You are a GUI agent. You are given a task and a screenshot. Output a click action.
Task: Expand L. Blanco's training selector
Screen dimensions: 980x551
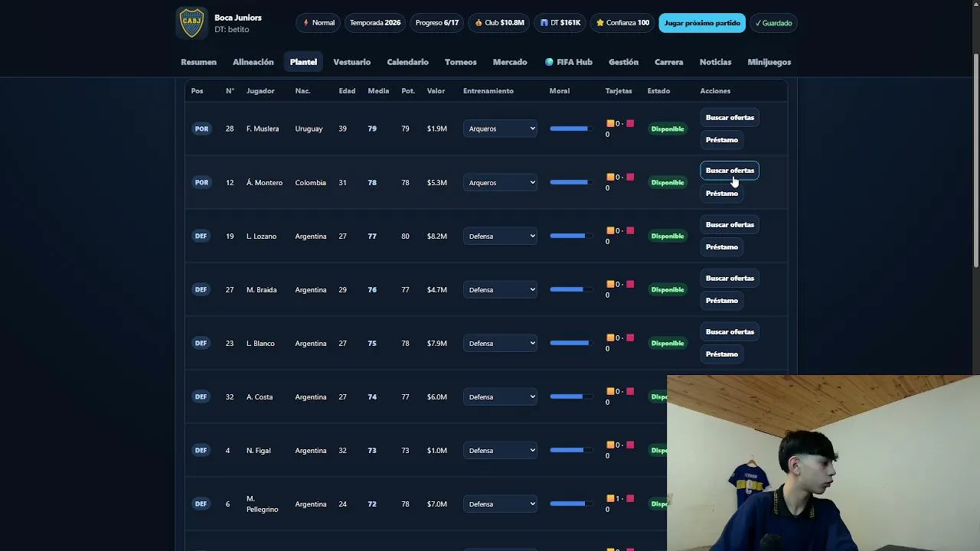(x=500, y=343)
